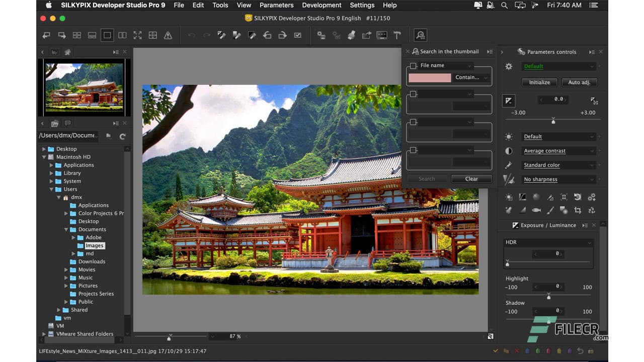Open the Default taste dropdown in Parameters controls
The height and width of the screenshot is (362, 644).
click(x=558, y=66)
